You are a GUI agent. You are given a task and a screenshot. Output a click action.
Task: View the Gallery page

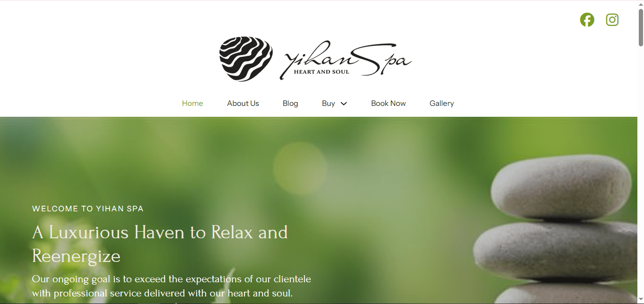coord(442,104)
